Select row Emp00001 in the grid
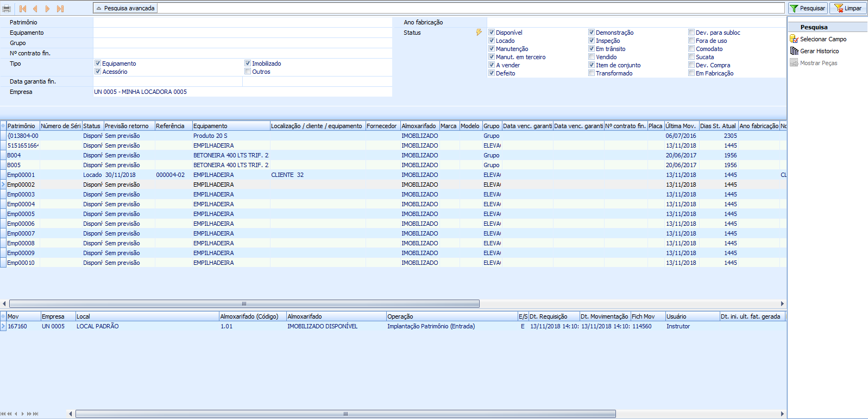868x419 pixels. (393, 175)
